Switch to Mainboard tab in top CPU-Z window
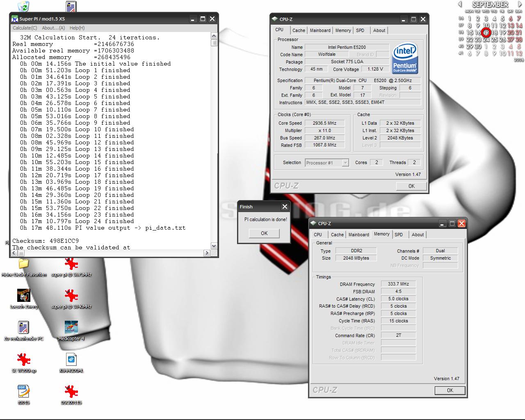 320,30
